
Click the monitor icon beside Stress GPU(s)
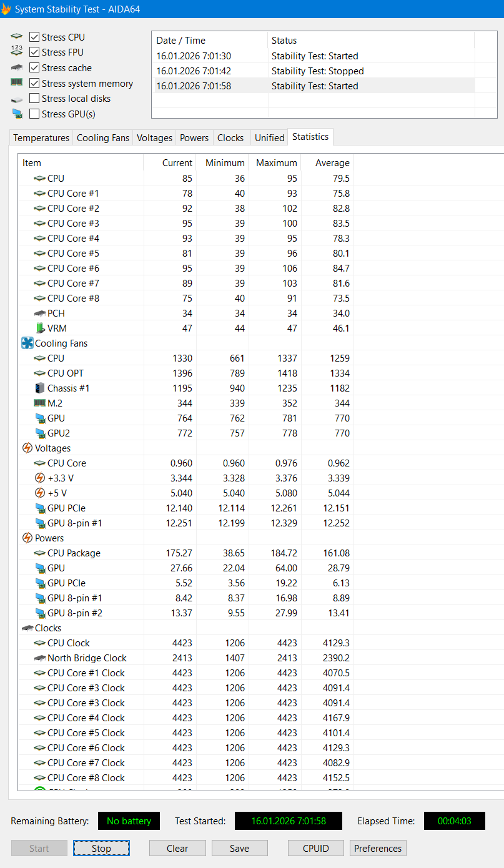(17, 114)
